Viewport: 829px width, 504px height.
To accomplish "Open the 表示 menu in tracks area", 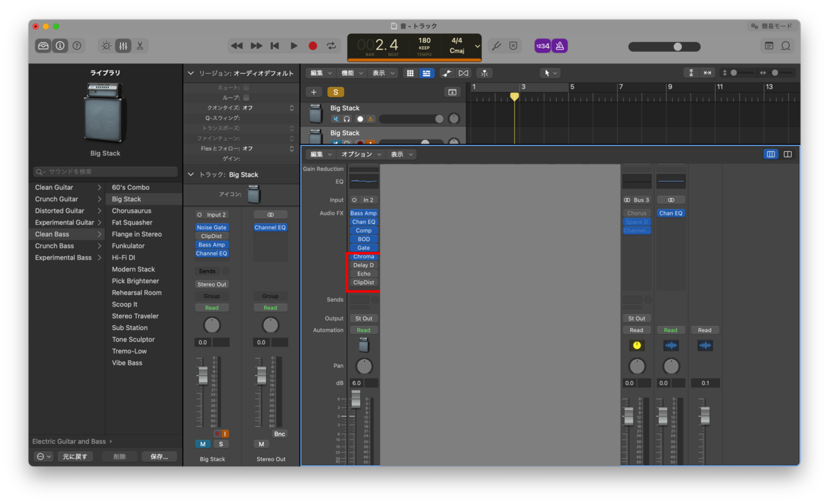I will point(383,73).
